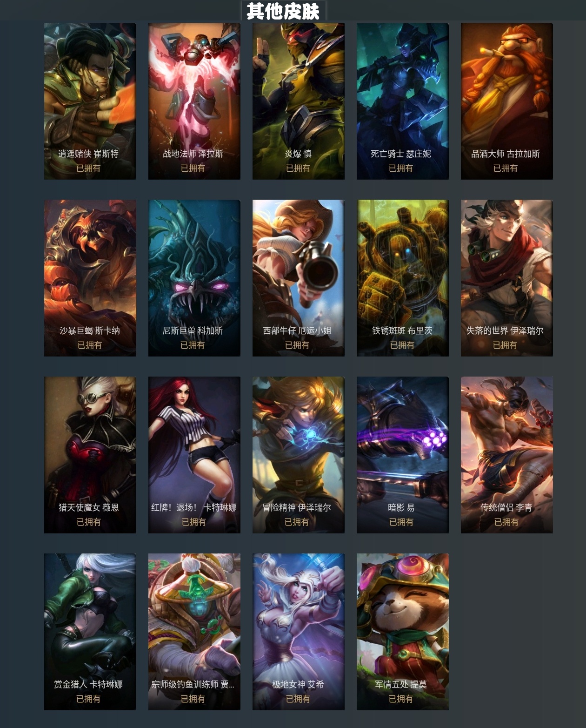Viewport: 586px width, 728px height.
Task: Open the 军情五处 提莫 skin
Action: [x=403, y=632]
